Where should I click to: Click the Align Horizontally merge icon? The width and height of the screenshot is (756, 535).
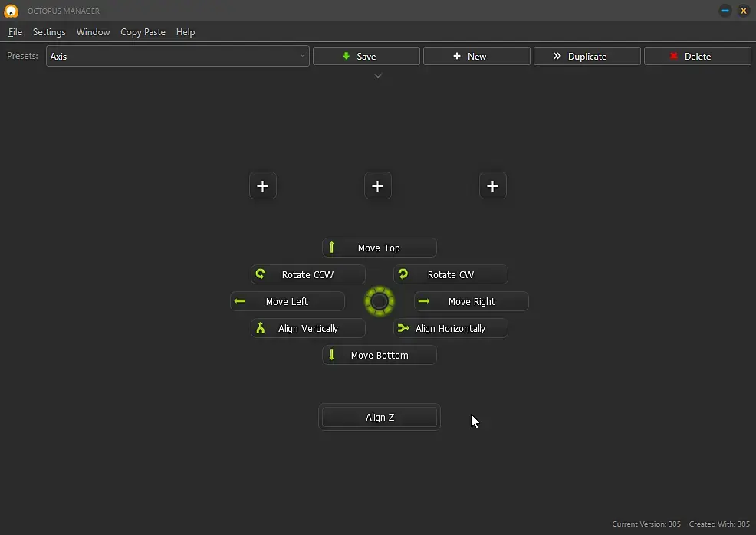pos(403,328)
